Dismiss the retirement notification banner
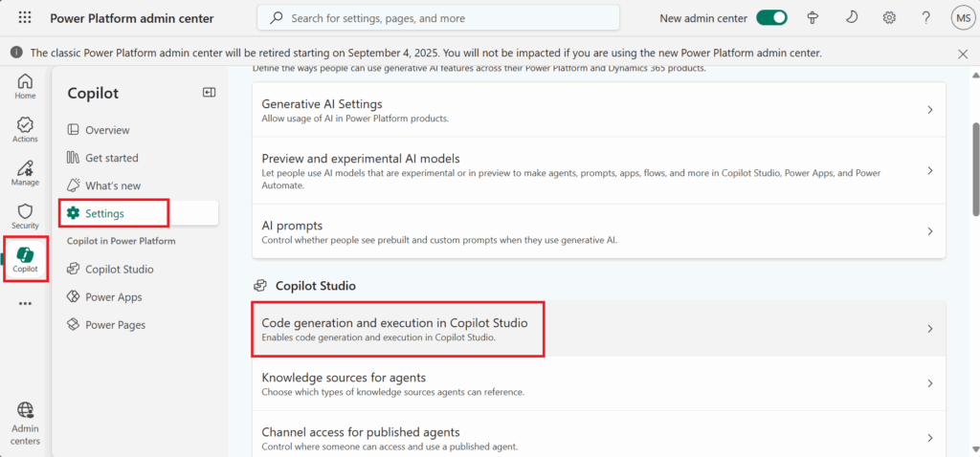Image resolution: width=980 pixels, height=457 pixels. (x=963, y=54)
